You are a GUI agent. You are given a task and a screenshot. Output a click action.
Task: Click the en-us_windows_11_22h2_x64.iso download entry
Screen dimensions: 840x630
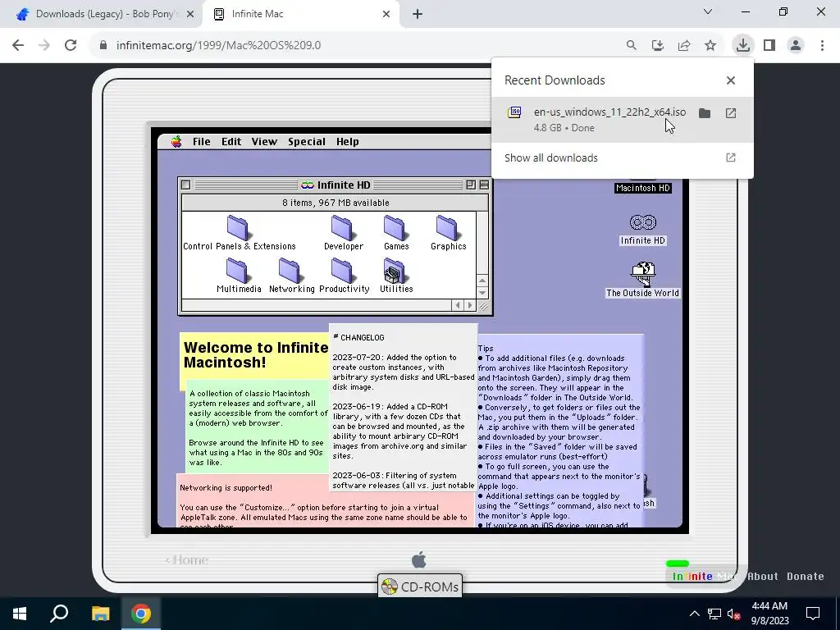622,120
